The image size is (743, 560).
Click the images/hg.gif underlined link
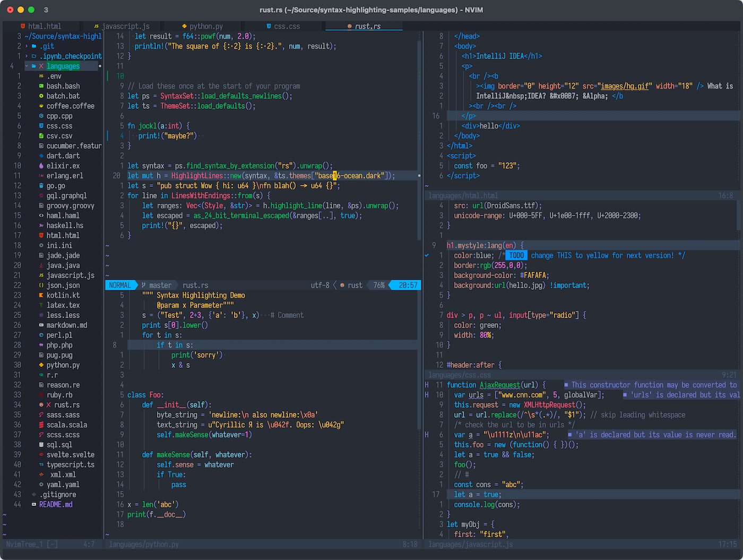click(x=624, y=86)
